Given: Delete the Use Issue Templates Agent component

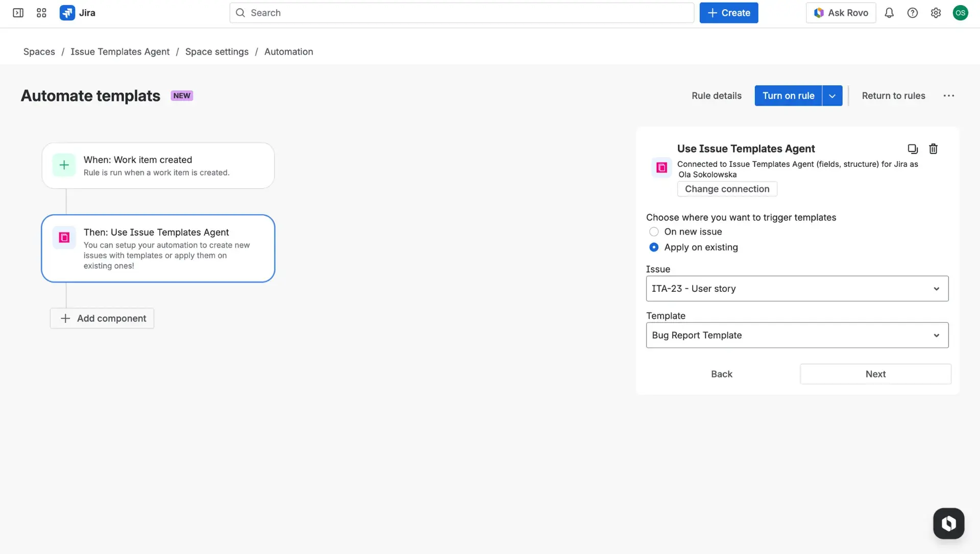Looking at the screenshot, I should (933, 148).
